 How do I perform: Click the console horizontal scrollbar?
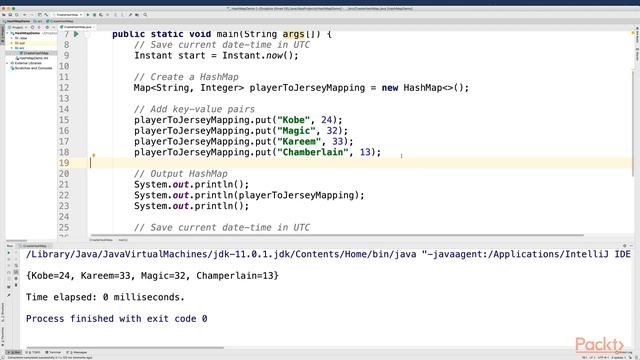(125, 348)
